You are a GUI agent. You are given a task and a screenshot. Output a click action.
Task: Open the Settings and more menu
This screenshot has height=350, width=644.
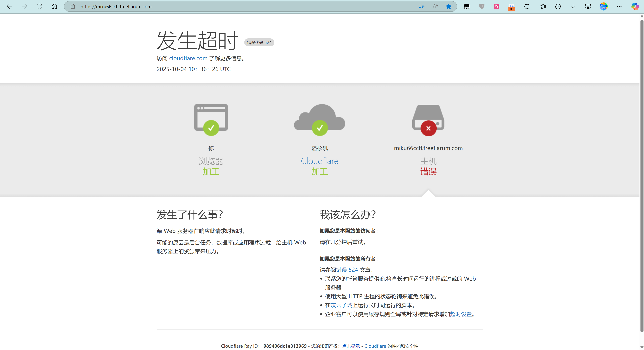619,7
